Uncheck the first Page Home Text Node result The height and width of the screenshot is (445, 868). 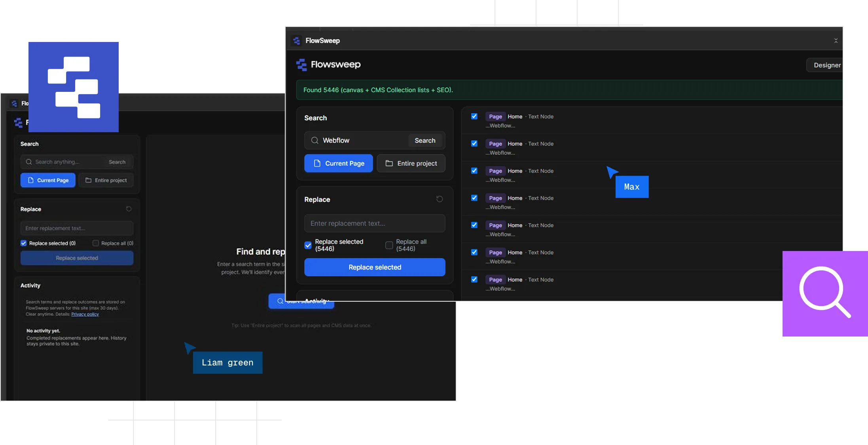(474, 116)
